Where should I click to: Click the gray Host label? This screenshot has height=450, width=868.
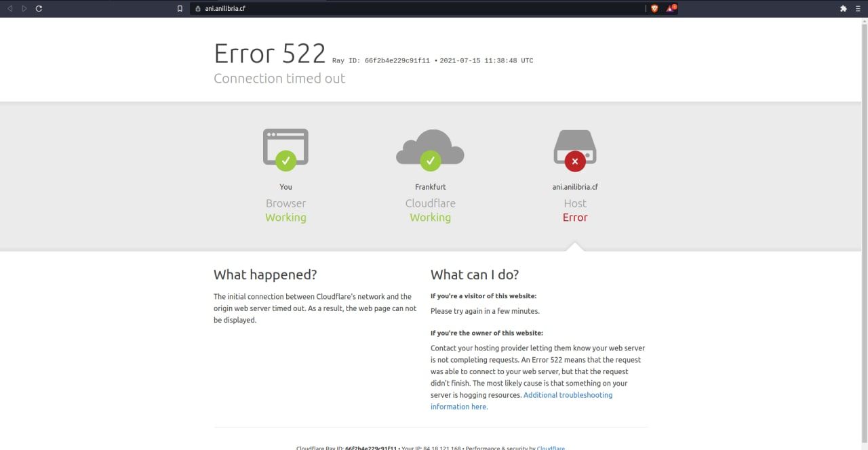(575, 203)
